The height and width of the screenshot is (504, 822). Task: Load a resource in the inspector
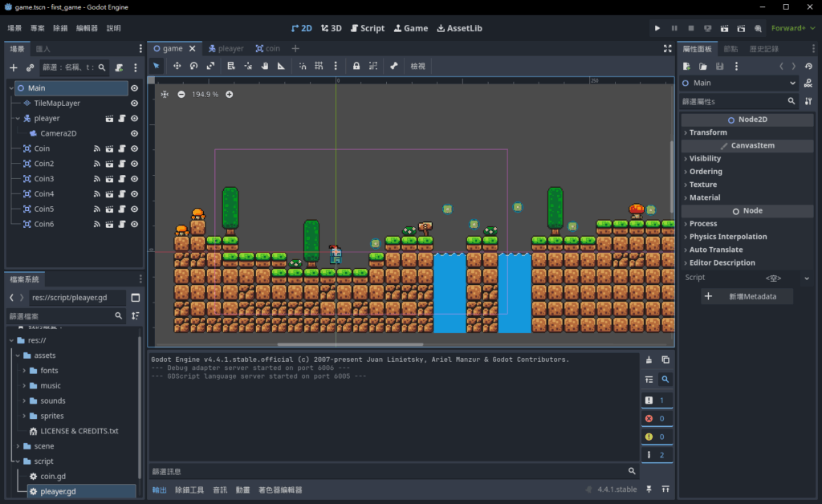point(703,67)
